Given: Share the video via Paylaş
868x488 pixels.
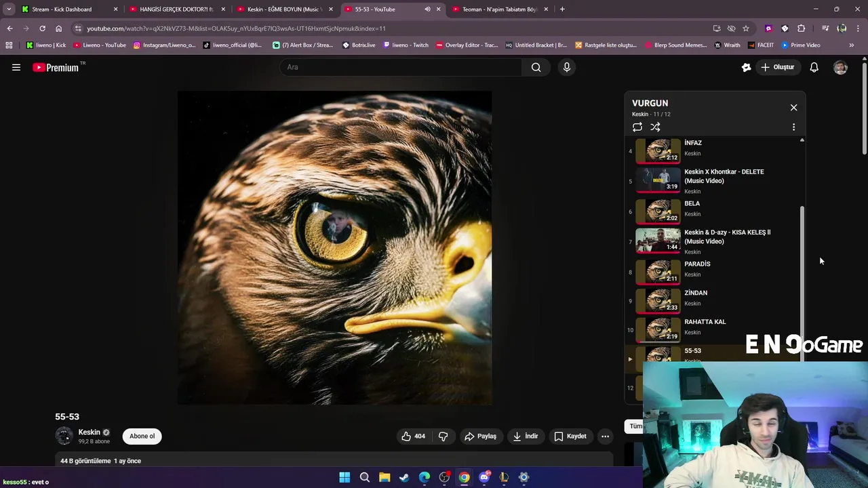Looking at the screenshot, I should point(480,436).
